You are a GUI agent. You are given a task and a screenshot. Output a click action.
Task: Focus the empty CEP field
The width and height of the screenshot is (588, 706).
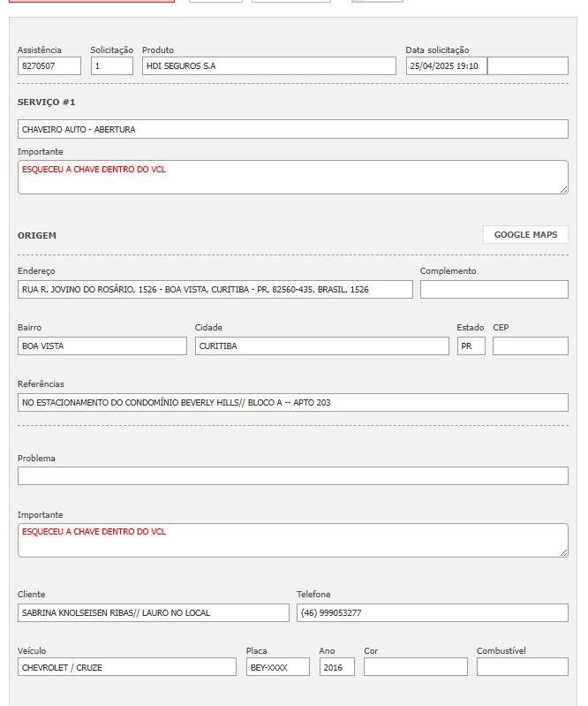point(530,346)
